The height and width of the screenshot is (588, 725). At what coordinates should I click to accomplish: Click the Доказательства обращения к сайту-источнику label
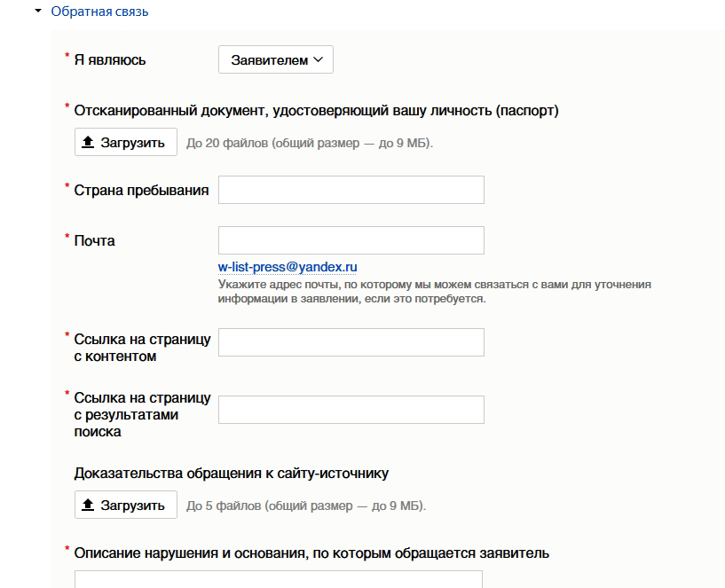tap(232, 473)
